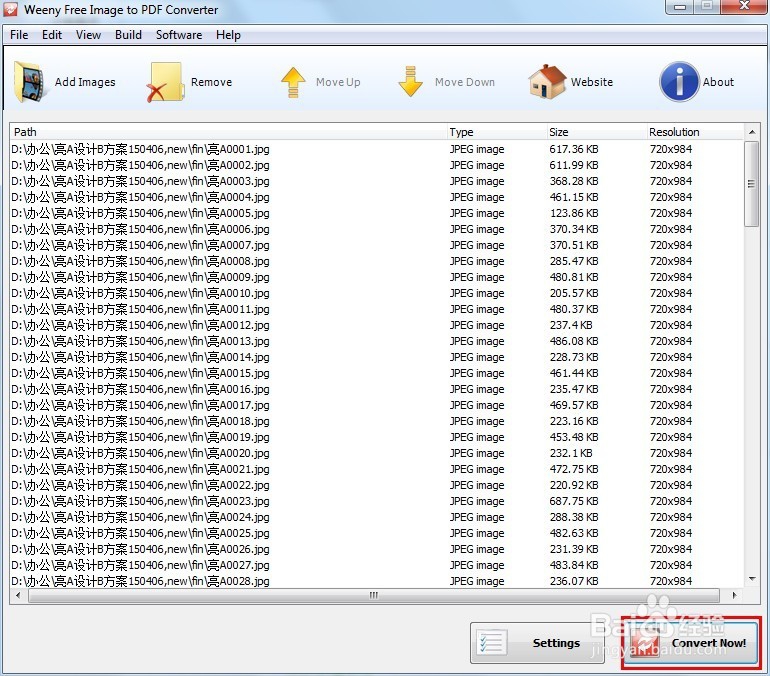770x676 pixels.
Task: Sort by the Path column header
Action: (228, 132)
